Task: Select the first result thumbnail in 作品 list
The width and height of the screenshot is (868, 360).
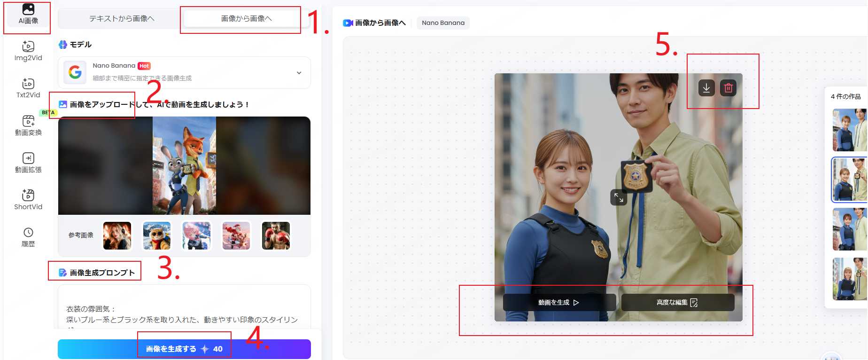Action: (x=849, y=130)
